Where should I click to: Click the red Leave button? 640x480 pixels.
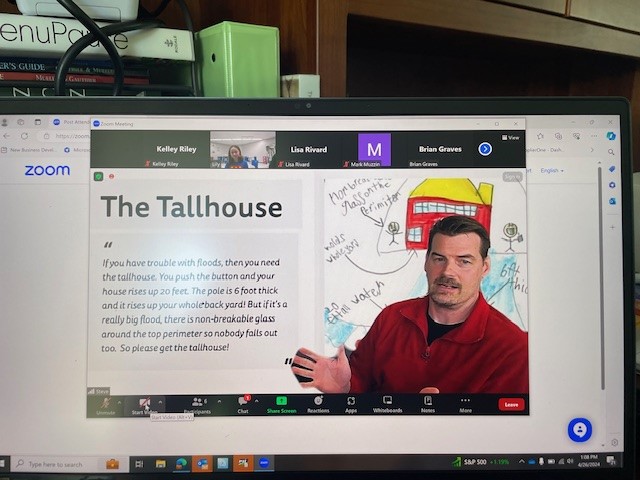tap(511, 404)
